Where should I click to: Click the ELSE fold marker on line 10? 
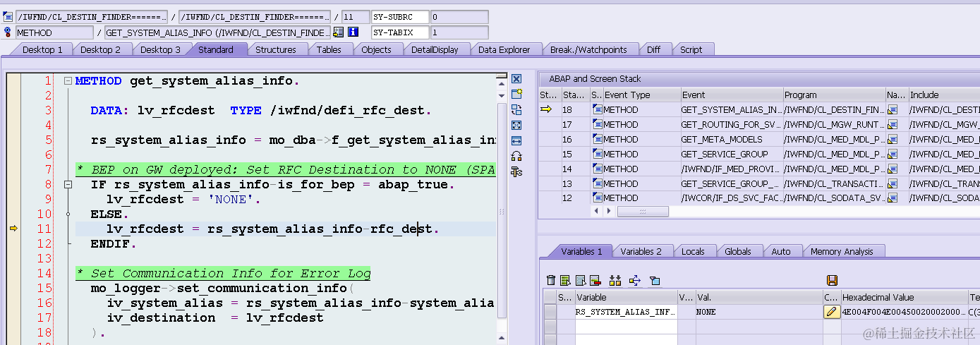[68, 214]
